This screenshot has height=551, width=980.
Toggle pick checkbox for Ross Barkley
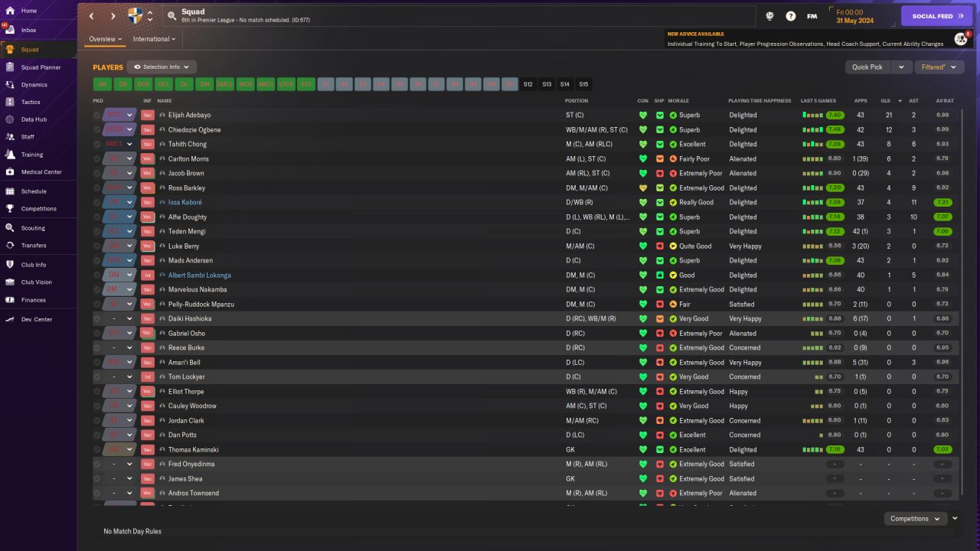(x=97, y=188)
